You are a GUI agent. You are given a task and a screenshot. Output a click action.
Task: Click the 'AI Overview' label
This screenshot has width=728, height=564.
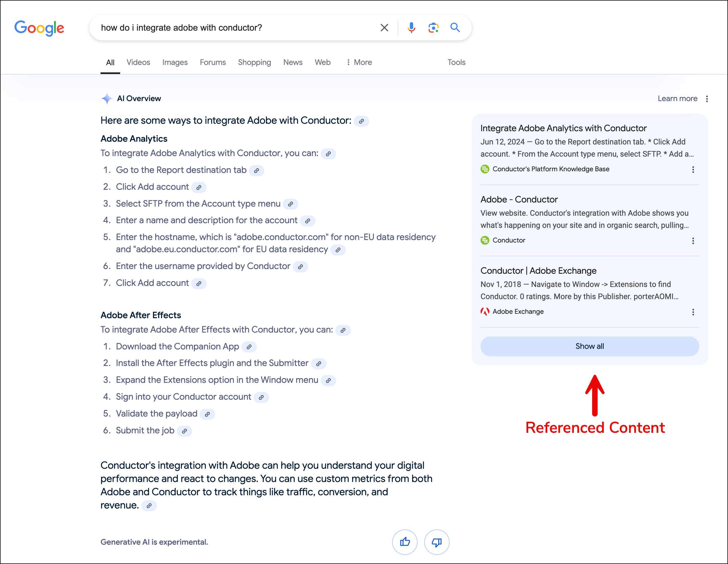coord(139,98)
